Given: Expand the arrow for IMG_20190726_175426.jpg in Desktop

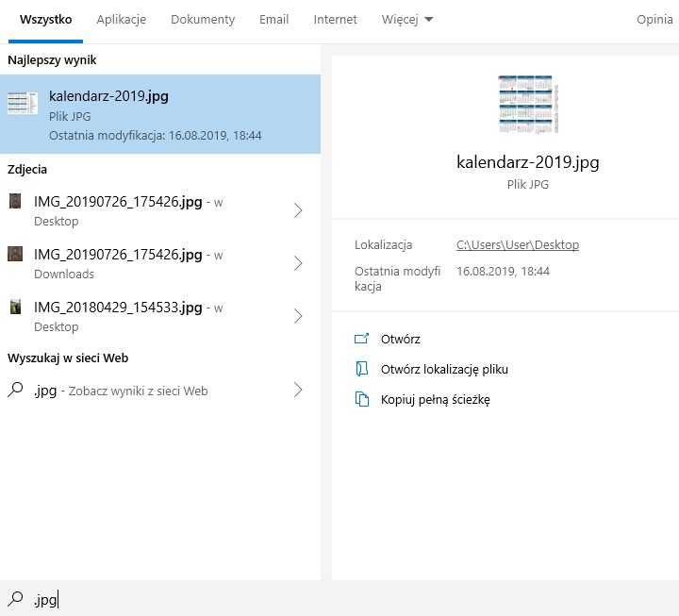Looking at the screenshot, I should tap(298, 210).
